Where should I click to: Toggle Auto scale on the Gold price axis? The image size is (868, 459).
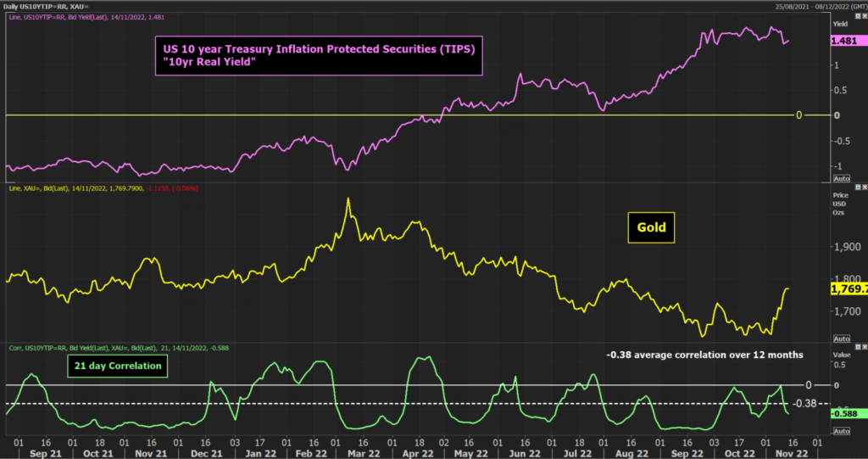point(842,339)
